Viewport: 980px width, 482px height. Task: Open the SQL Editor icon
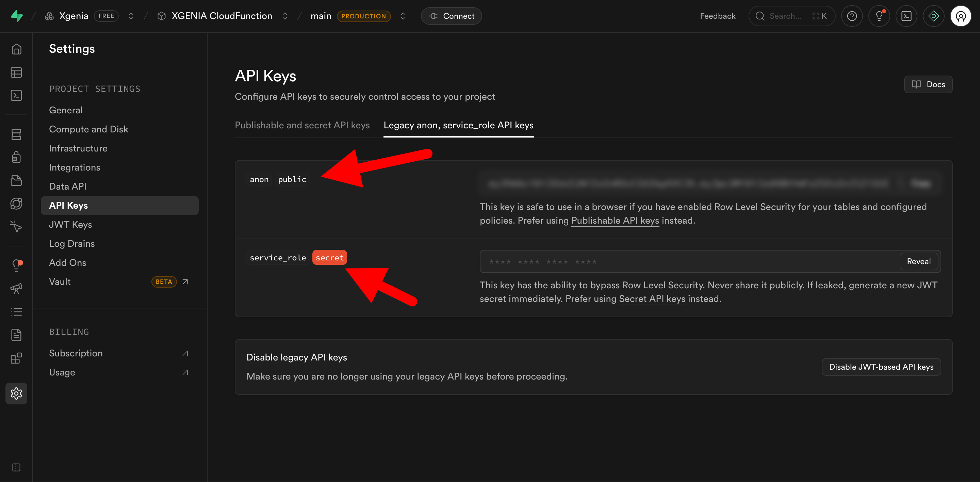(x=16, y=96)
